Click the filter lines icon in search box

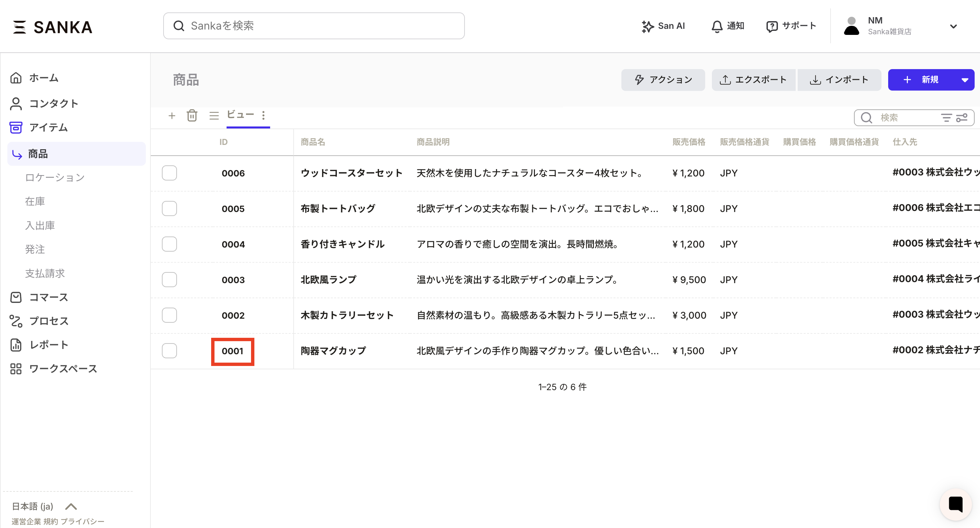946,118
